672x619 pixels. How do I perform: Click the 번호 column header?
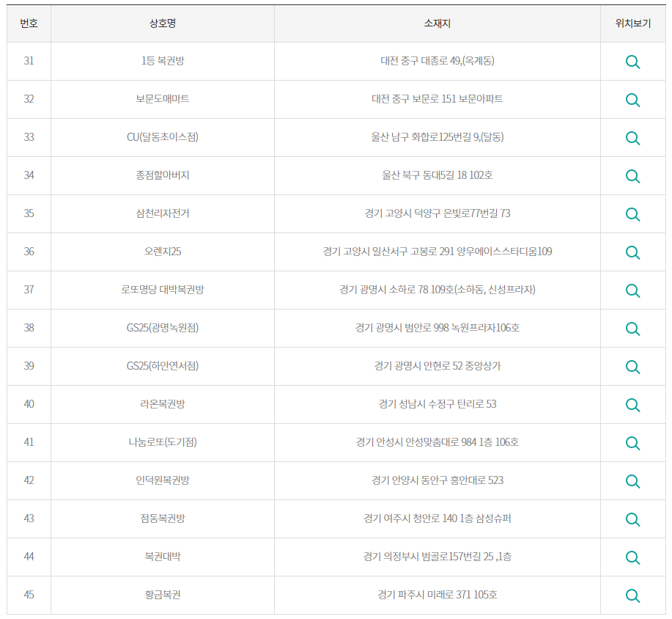click(x=29, y=23)
